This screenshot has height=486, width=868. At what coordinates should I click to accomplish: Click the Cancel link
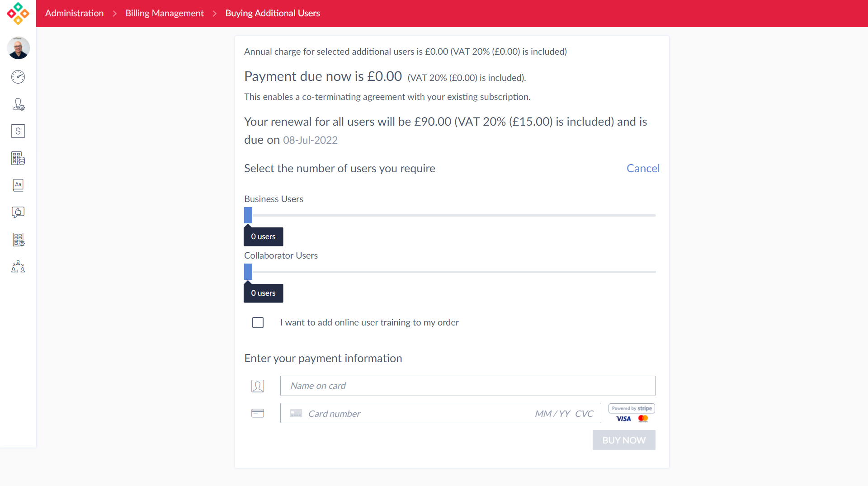pos(643,168)
